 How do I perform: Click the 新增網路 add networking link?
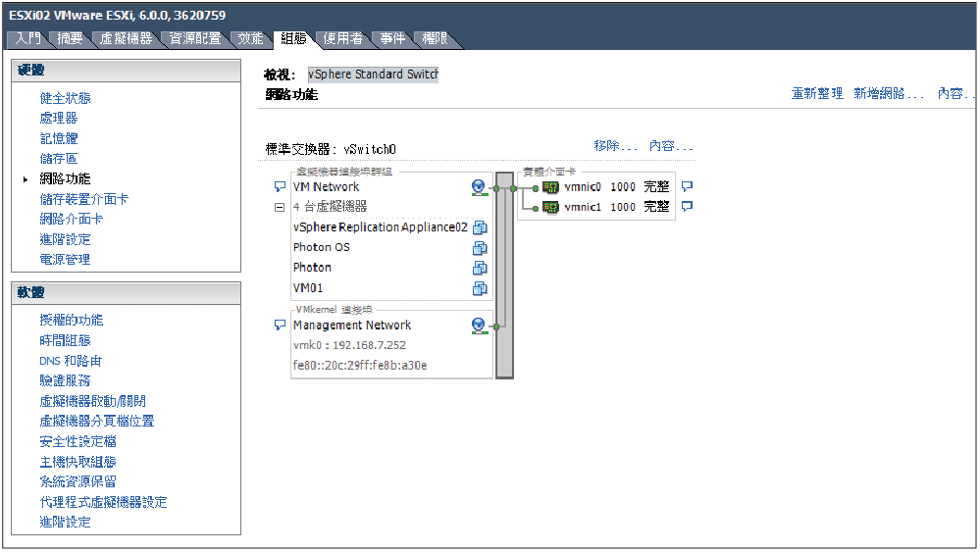coord(888,94)
